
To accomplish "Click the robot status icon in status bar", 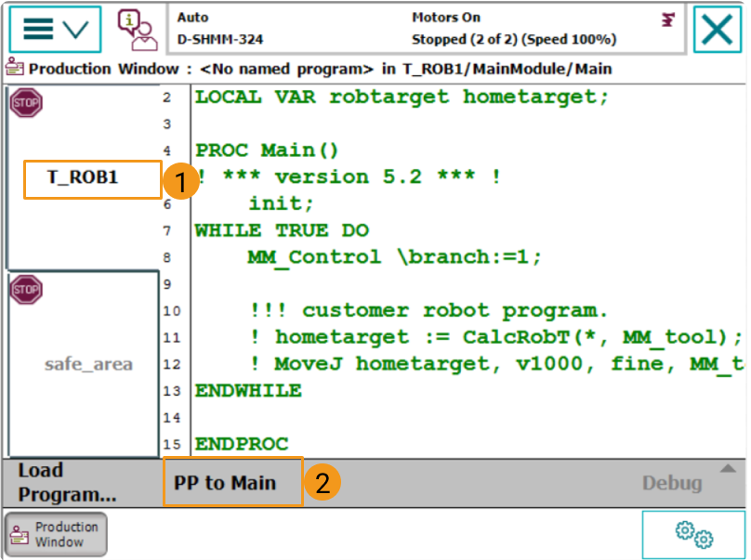I will coord(667,20).
